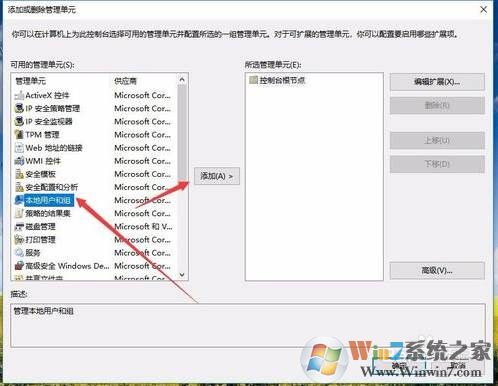Click the 安全模板 icon
Image resolution: width=498 pixels, height=386 pixels.
coord(19,174)
